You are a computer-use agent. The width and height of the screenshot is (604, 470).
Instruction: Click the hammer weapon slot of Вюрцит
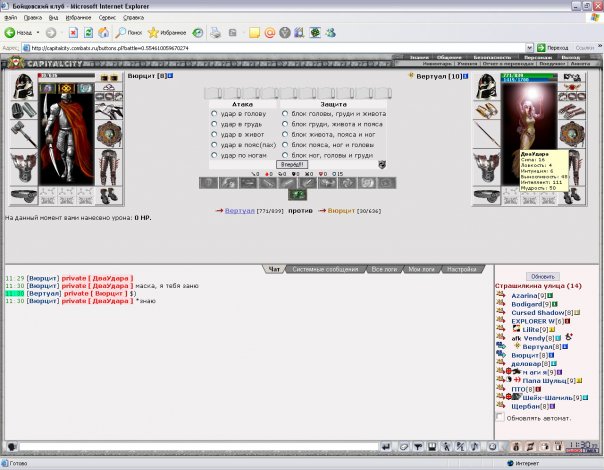[23, 133]
